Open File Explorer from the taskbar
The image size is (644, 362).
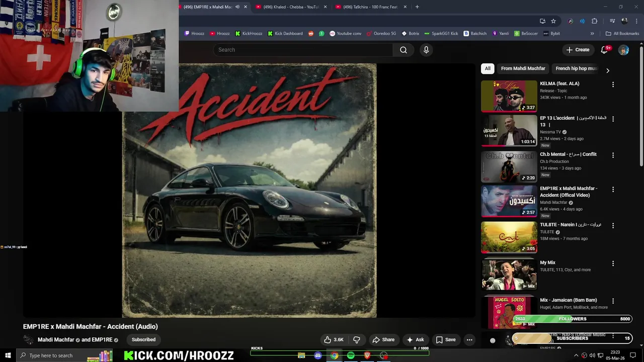coord(301,355)
